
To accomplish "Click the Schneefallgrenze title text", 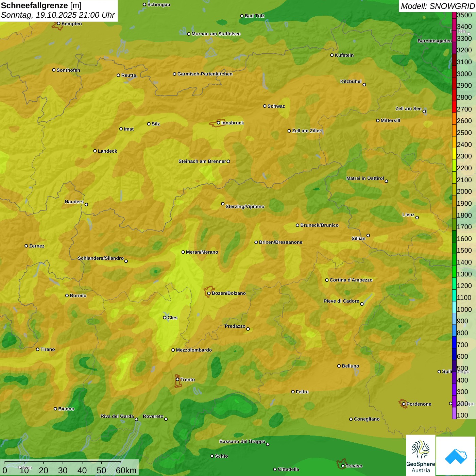I will (35, 6).
